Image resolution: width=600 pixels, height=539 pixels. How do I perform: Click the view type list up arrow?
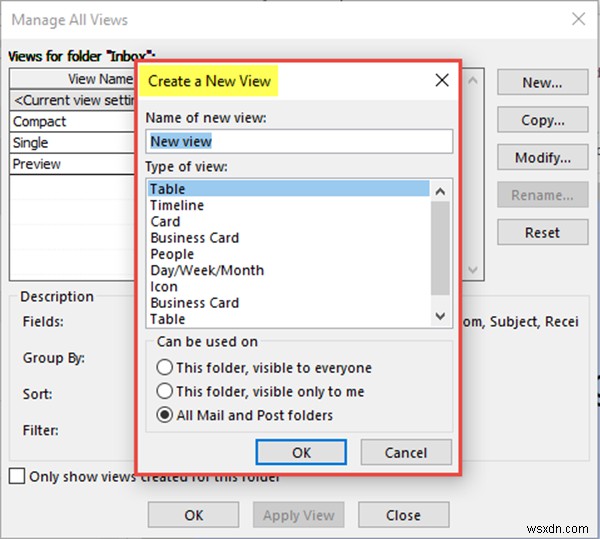point(440,191)
